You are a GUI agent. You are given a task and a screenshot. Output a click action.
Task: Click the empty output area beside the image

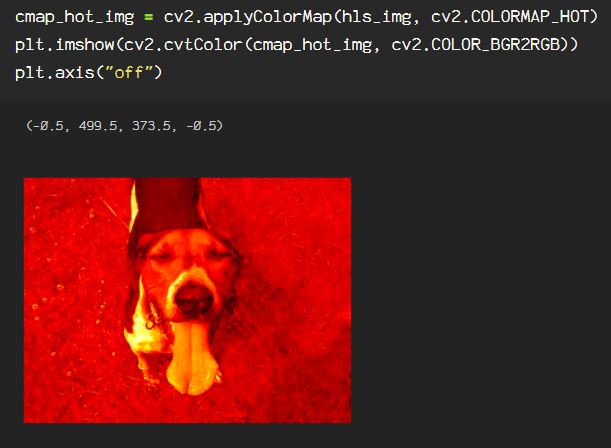479,300
